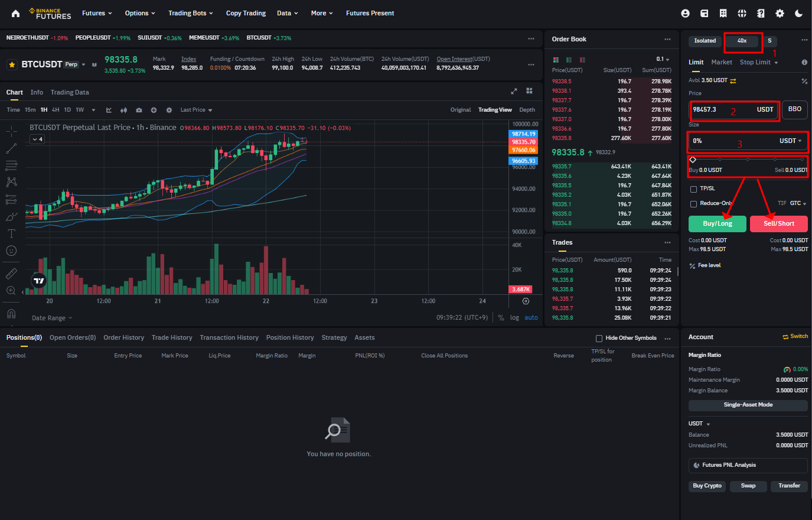The height and width of the screenshot is (520, 812).
Task: Open the order type info icon
Action: 804,62
